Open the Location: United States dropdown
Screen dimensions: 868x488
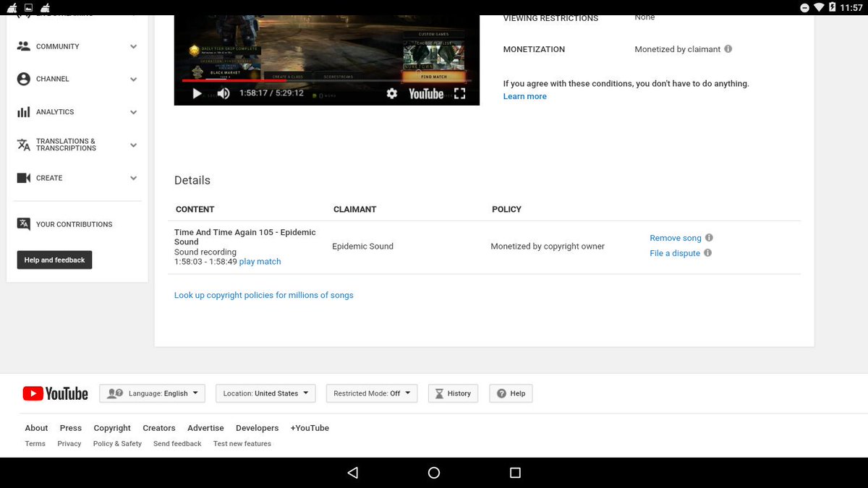(x=266, y=393)
